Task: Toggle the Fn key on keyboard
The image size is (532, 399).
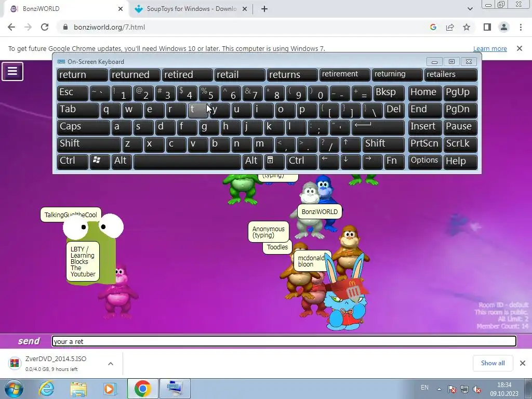Action: click(x=395, y=162)
